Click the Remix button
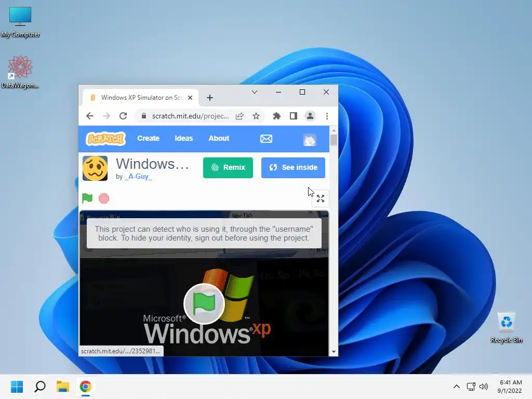Viewport: 532px width, 399px height. tap(228, 168)
